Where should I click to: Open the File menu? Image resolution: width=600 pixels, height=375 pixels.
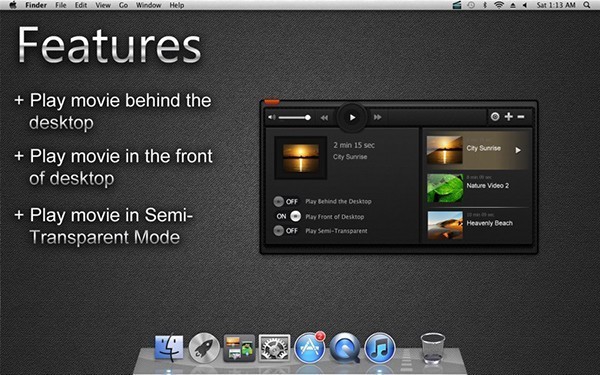(x=60, y=5)
